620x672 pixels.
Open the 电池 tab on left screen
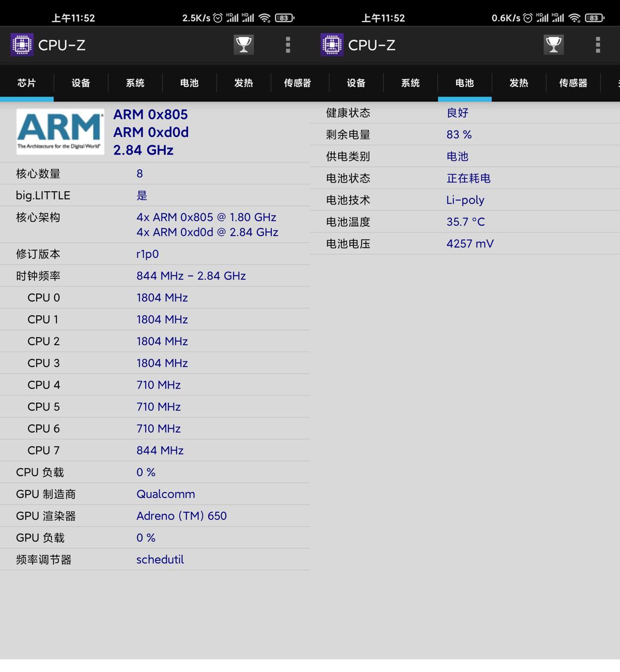pyautogui.click(x=189, y=83)
